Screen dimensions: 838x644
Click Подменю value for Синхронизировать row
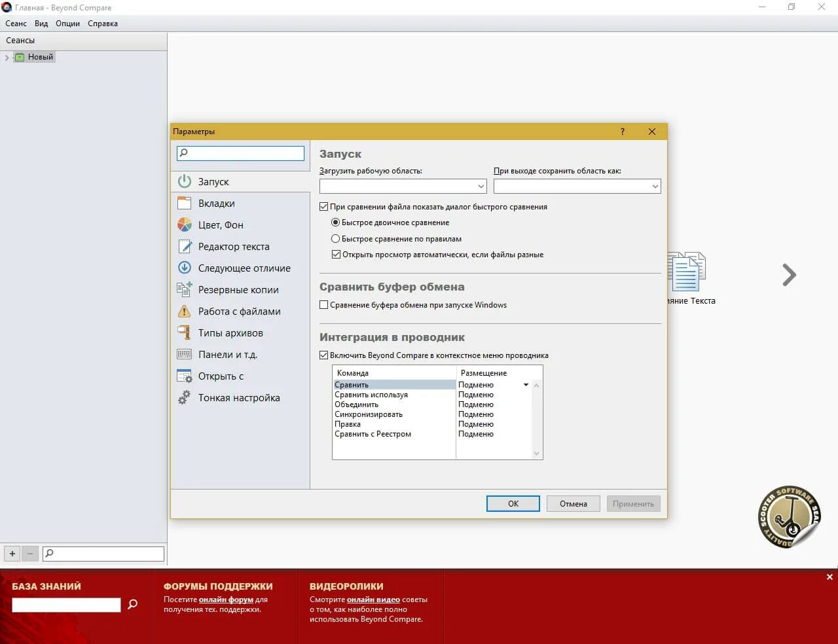[x=476, y=414]
